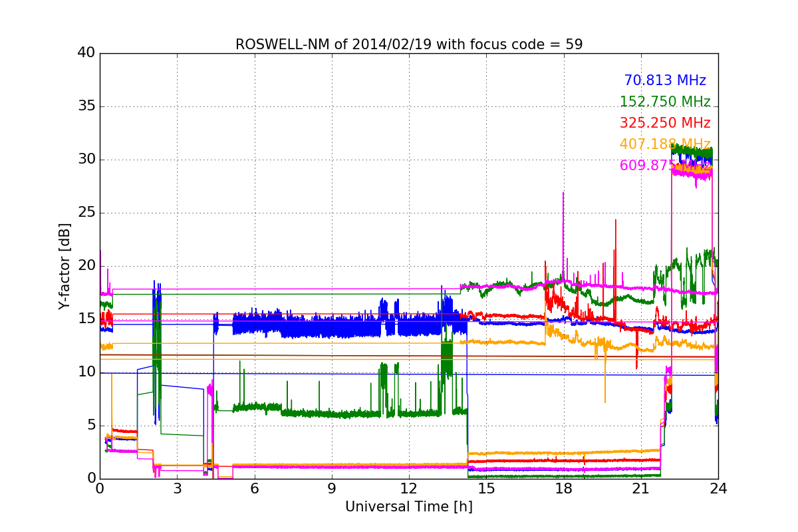Click the Universal Time [h] axis label

[409, 507]
